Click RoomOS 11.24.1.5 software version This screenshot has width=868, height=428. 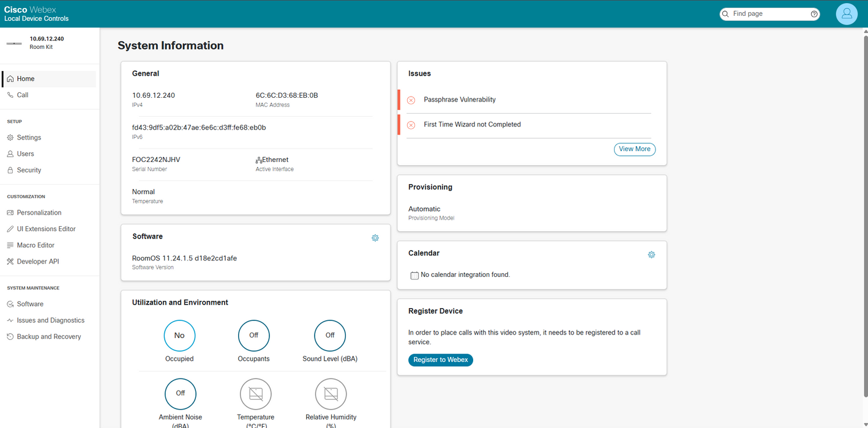tap(184, 259)
